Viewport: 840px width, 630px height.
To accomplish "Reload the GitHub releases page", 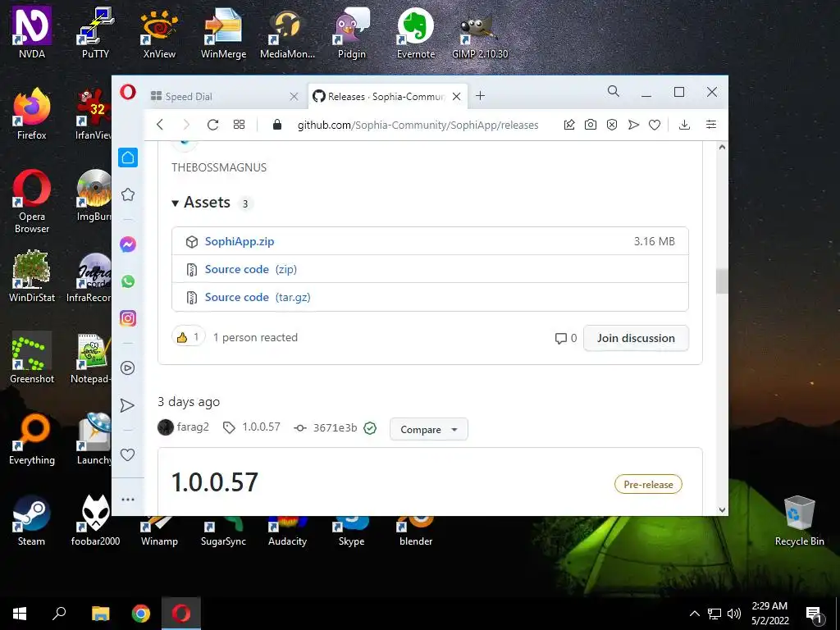I will (x=212, y=125).
